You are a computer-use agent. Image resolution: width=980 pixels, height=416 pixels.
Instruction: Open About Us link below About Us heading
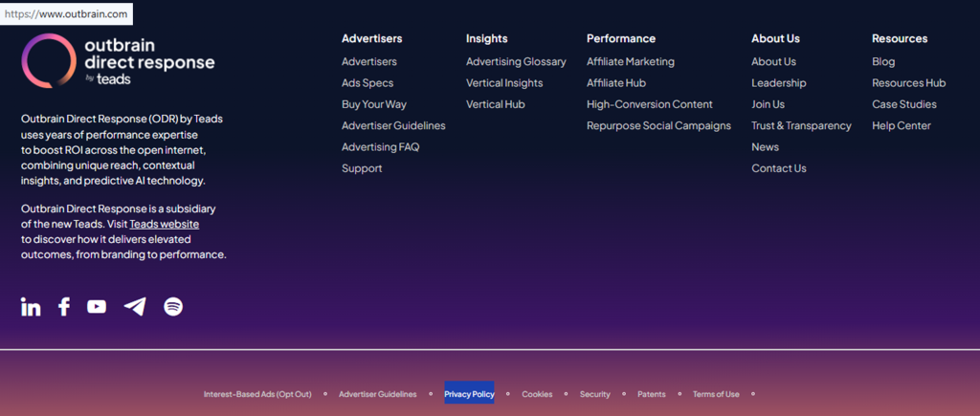[773, 62]
